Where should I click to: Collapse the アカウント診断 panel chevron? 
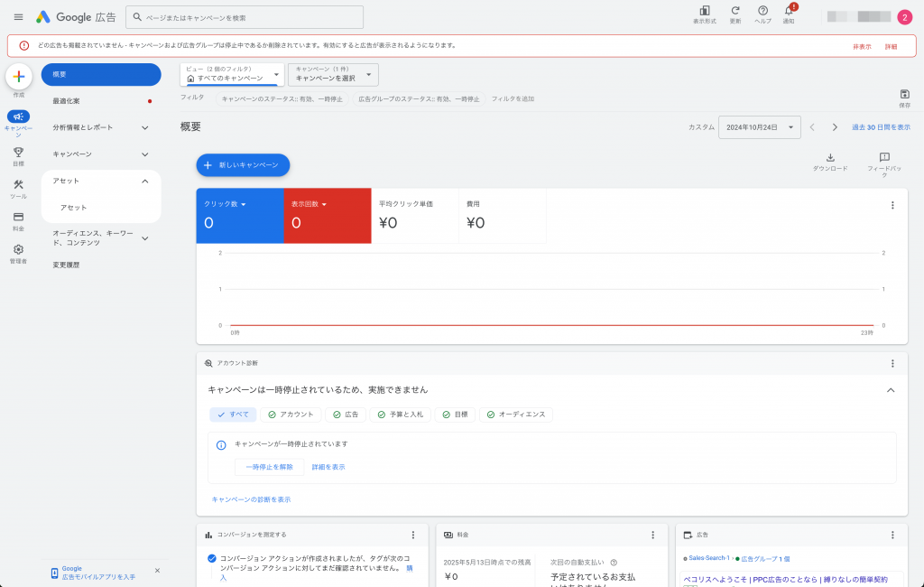(891, 390)
